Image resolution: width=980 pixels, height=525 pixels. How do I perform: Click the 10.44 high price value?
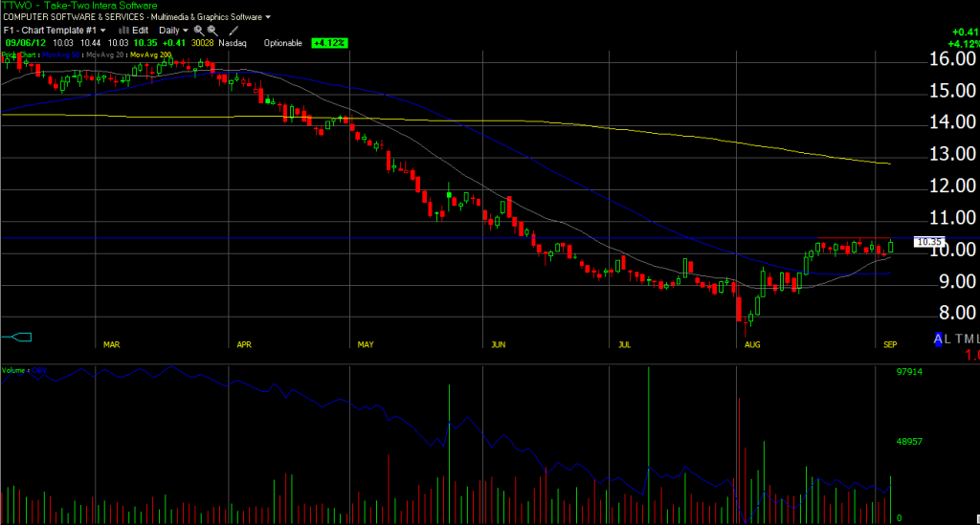91,43
